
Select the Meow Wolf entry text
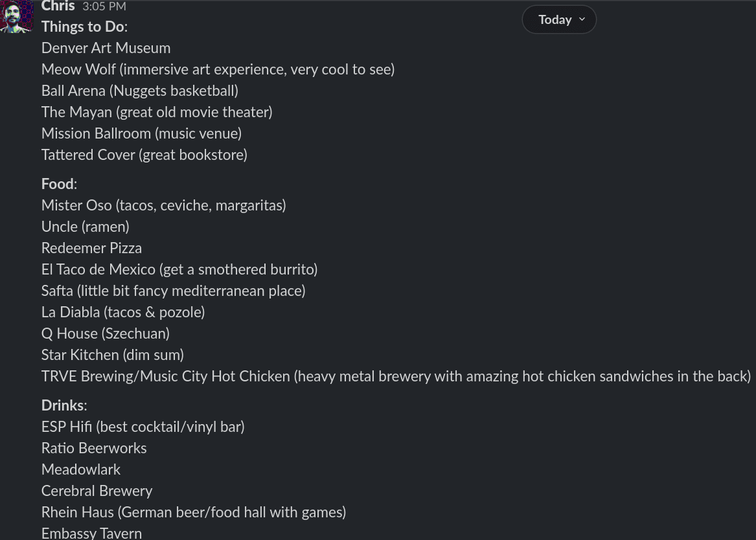tap(218, 69)
